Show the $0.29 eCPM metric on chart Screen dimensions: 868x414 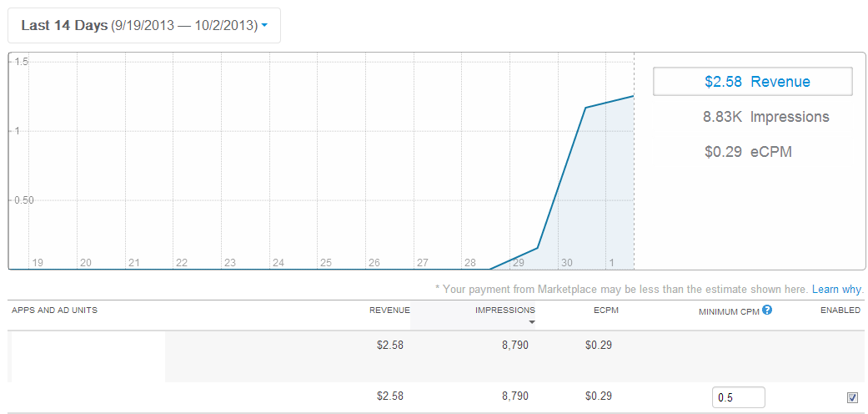click(747, 152)
